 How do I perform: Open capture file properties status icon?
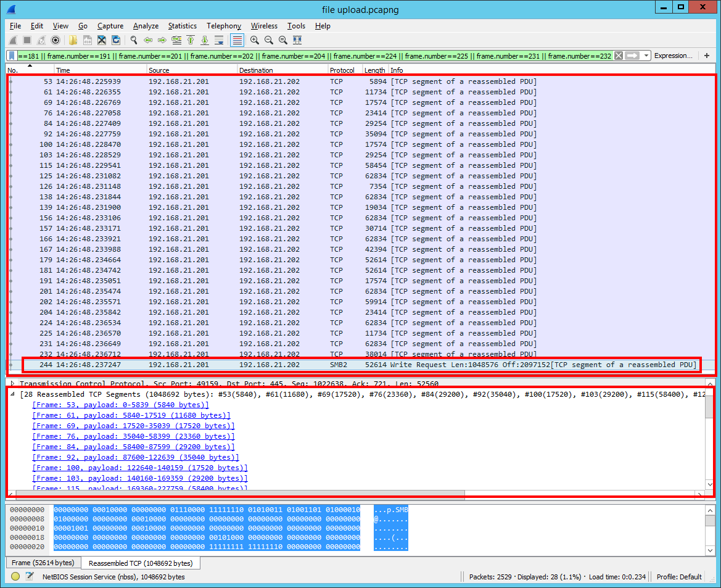pos(30,576)
